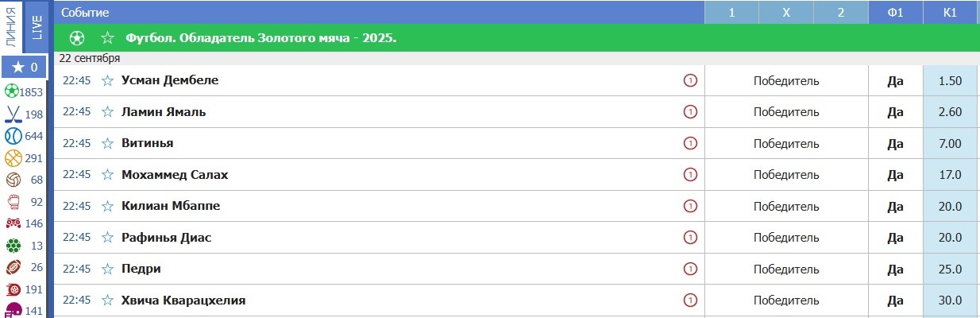Open the volleyball category icon
Image resolution: width=980 pixels, height=318 pixels.
point(12,180)
